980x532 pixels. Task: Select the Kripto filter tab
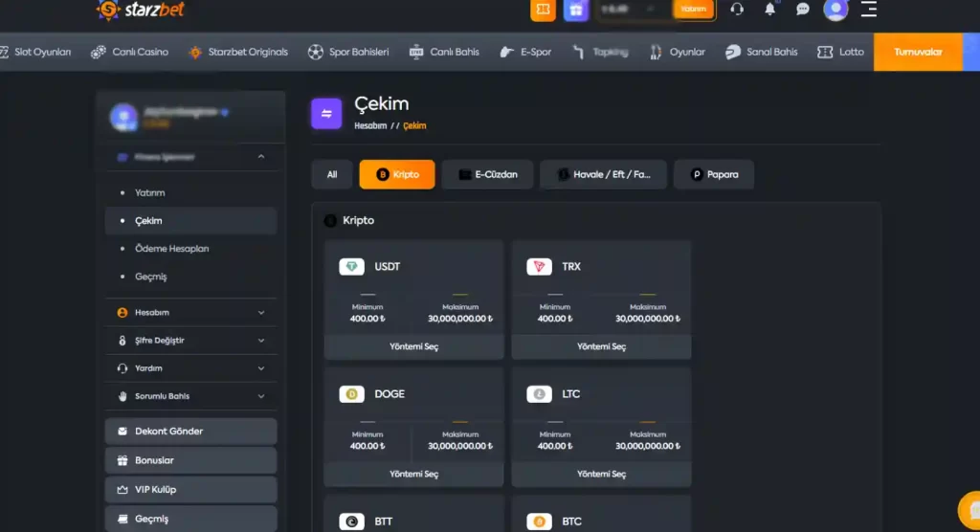click(x=397, y=174)
